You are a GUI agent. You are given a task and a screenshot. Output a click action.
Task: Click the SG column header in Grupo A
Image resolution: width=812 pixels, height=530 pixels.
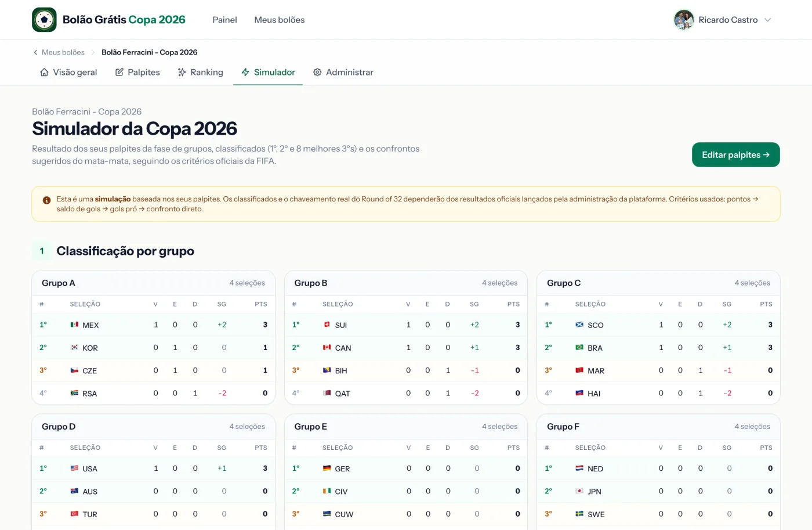tap(222, 304)
